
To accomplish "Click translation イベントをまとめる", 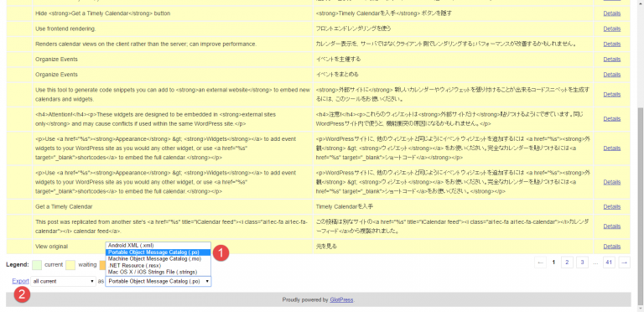I will pos(337,75).
